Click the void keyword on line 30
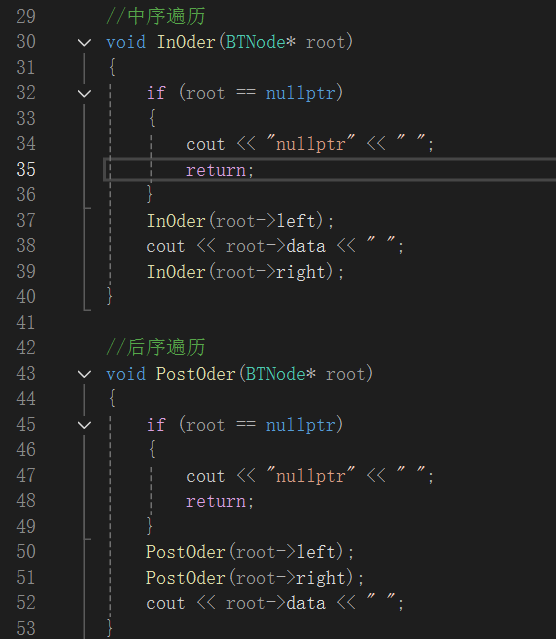Screen dimensions: 556x639 126,42
